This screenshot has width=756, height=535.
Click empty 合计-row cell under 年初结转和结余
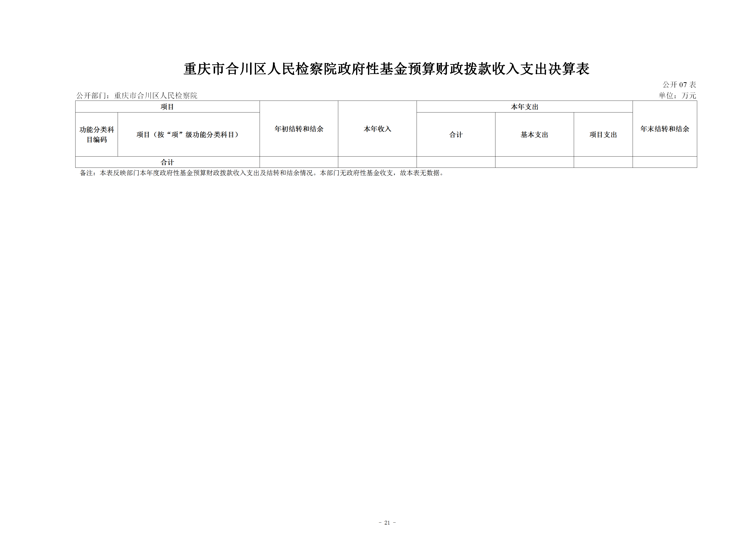click(299, 162)
